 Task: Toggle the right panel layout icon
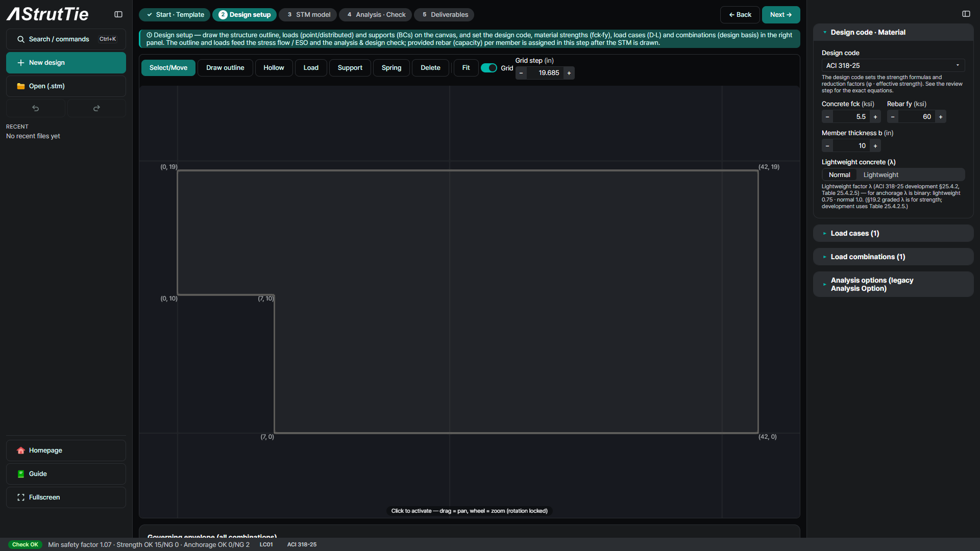966,14
